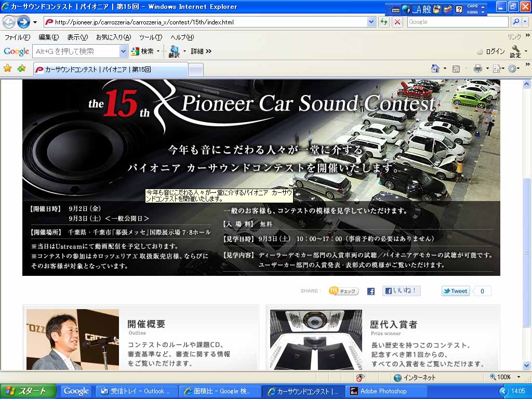
Task: Open the ツール(T) menu
Action: click(x=150, y=37)
